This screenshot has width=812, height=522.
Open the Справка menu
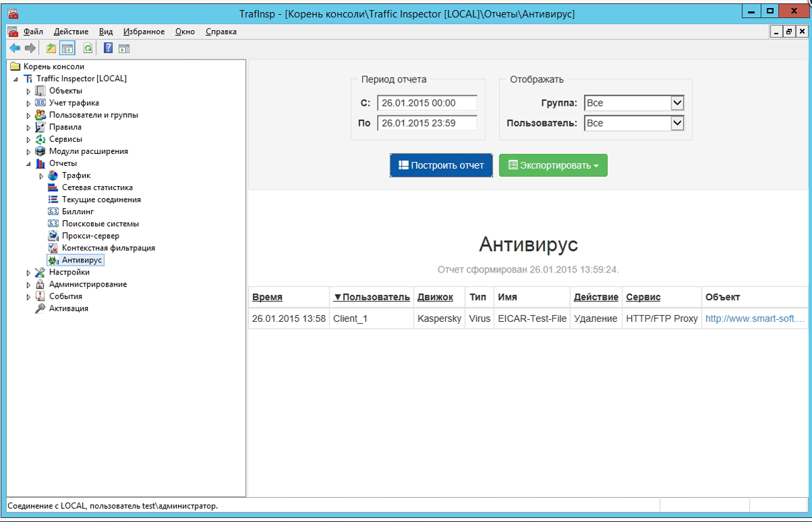221,31
